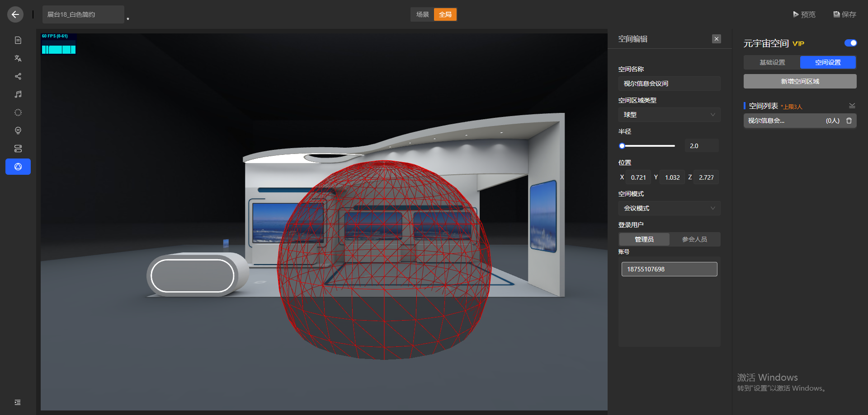Collapse the 空间列表 section
Image resolution: width=868 pixels, height=415 pixels.
point(852,106)
